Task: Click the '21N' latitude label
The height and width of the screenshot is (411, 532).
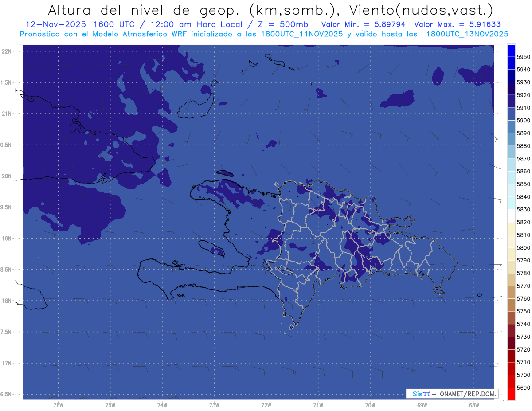Action: click(7, 114)
